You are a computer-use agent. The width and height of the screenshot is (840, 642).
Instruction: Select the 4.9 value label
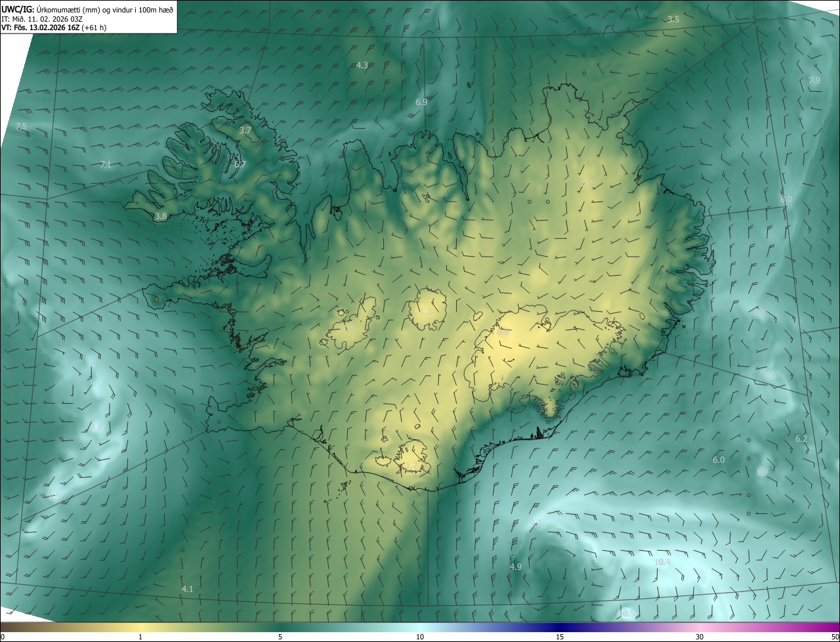[x=515, y=566]
